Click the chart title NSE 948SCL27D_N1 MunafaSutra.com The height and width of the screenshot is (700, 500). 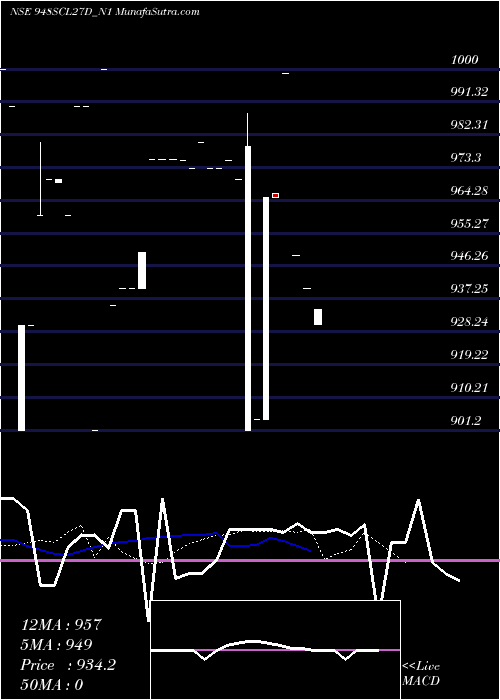tap(104, 12)
